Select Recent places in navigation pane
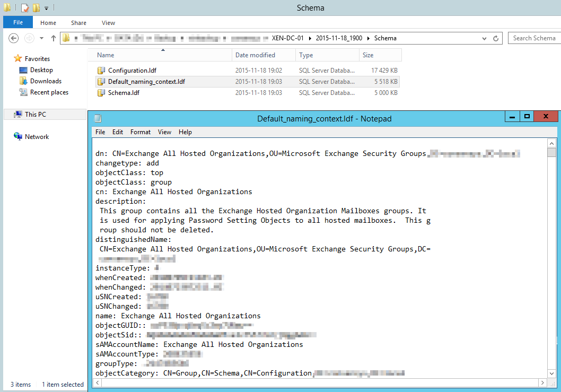561x392 pixels. (49, 92)
